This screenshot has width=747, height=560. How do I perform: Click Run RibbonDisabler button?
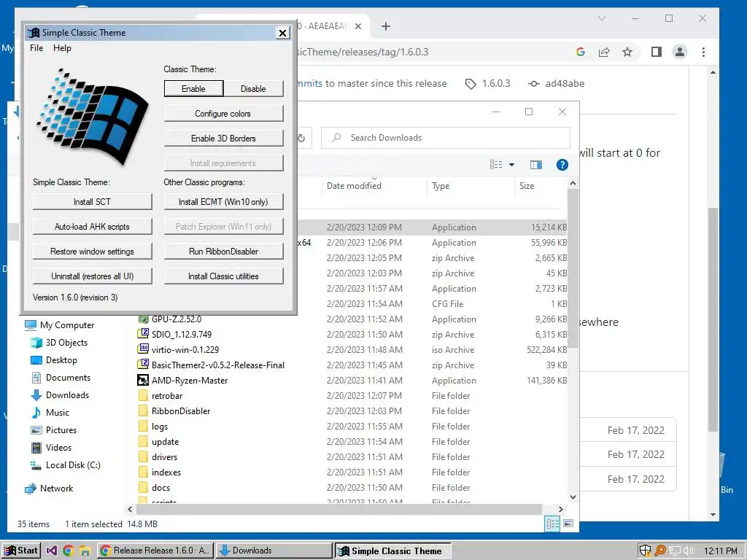pyautogui.click(x=223, y=251)
